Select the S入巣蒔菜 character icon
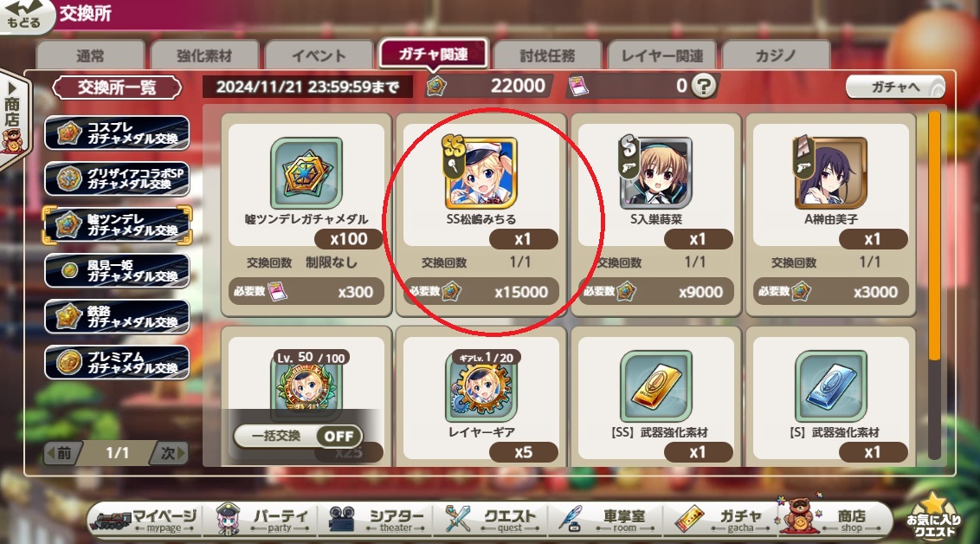The width and height of the screenshot is (980, 544). coord(655,173)
